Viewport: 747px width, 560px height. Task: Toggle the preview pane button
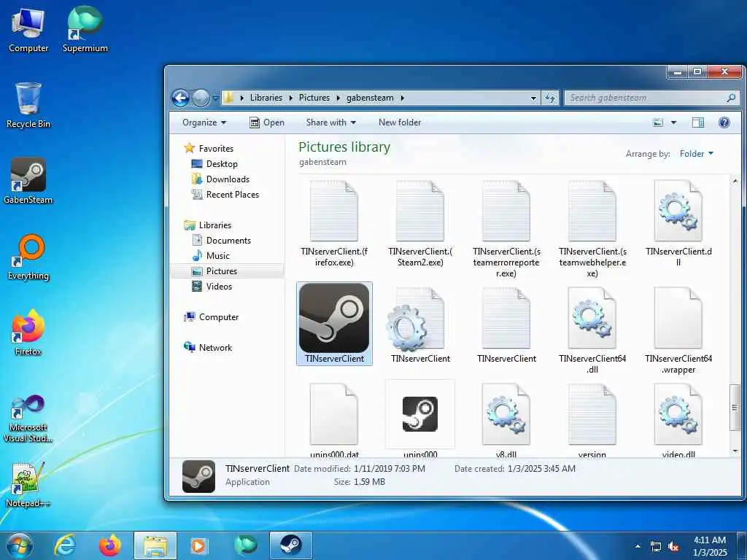tap(698, 122)
